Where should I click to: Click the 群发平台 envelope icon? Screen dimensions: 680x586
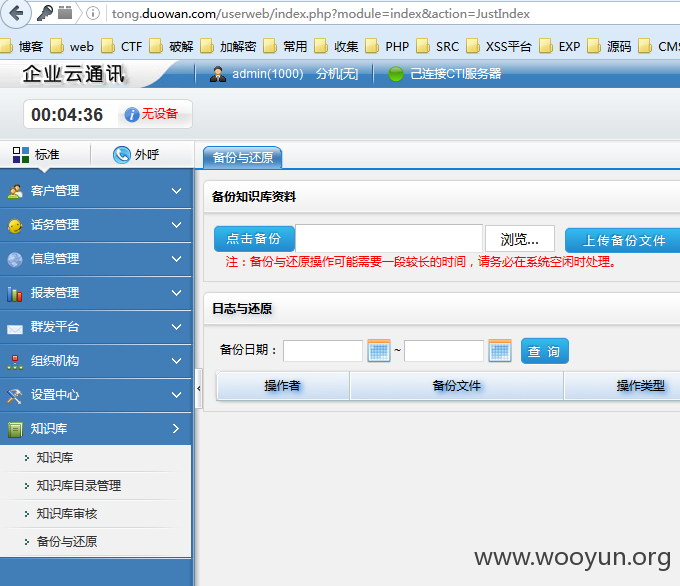pyautogui.click(x=15, y=329)
